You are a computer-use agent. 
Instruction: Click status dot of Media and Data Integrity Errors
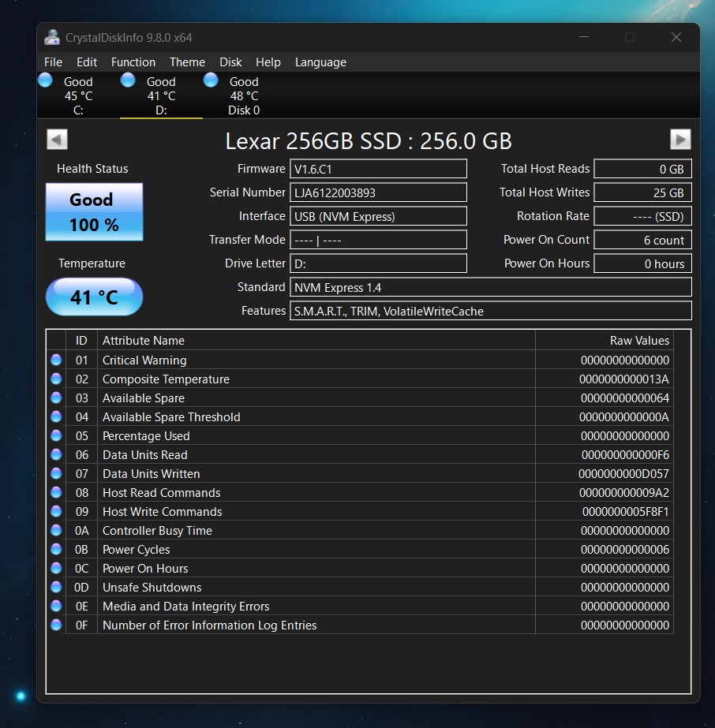pos(56,606)
